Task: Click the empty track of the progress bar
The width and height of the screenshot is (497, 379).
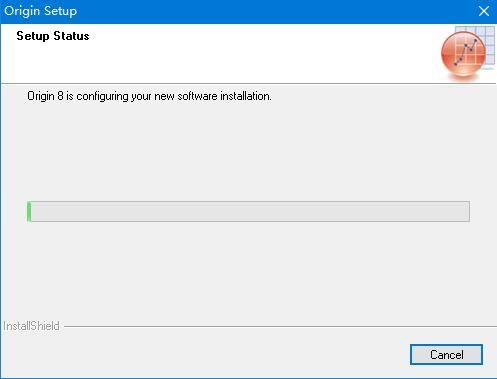Action: pyautogui.click(x=250, y=211)
